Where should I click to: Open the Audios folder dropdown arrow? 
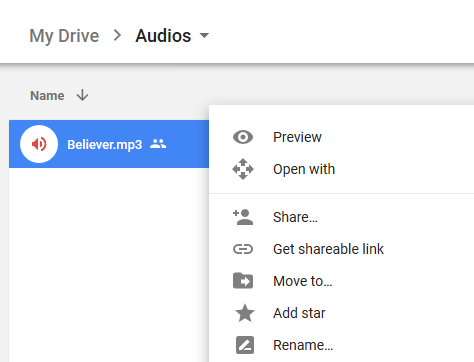[x=204, y=35]
